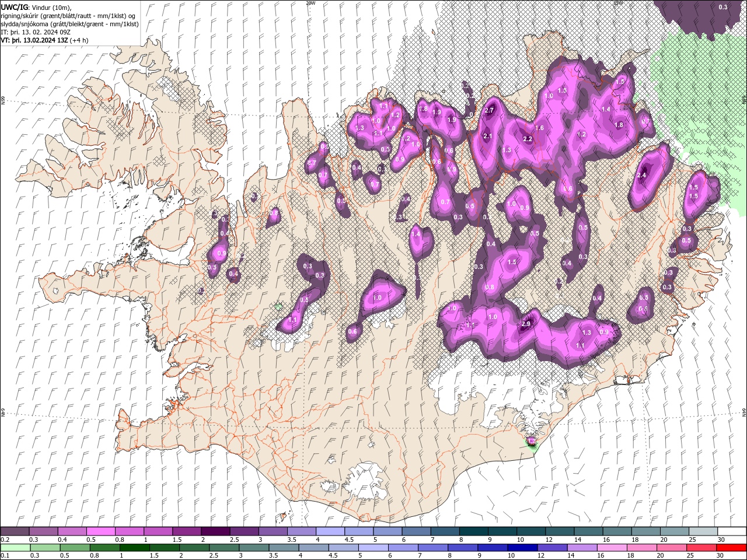Image resolution: width=747 pixels, height=560 pixels.
Task: Click the 2.1 value label below 2.7
Action: coord(488,136)
